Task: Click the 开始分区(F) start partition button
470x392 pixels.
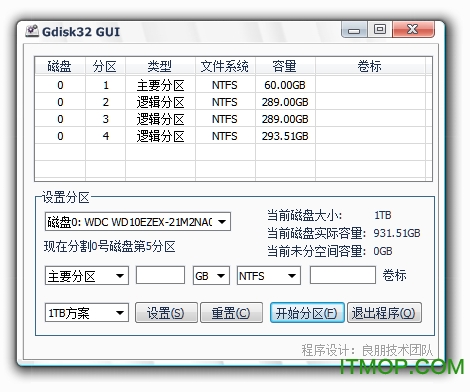Action: [x=307, y=313]
